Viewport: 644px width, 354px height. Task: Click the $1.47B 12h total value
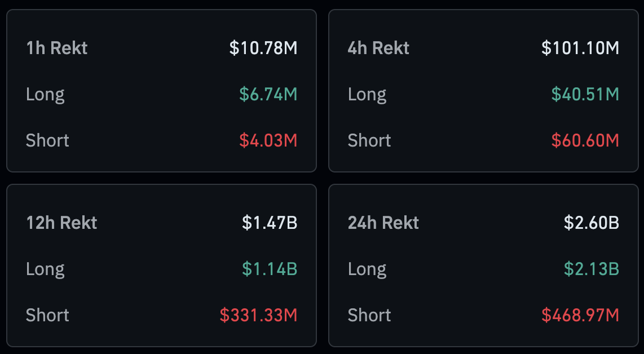coord(270,223)
